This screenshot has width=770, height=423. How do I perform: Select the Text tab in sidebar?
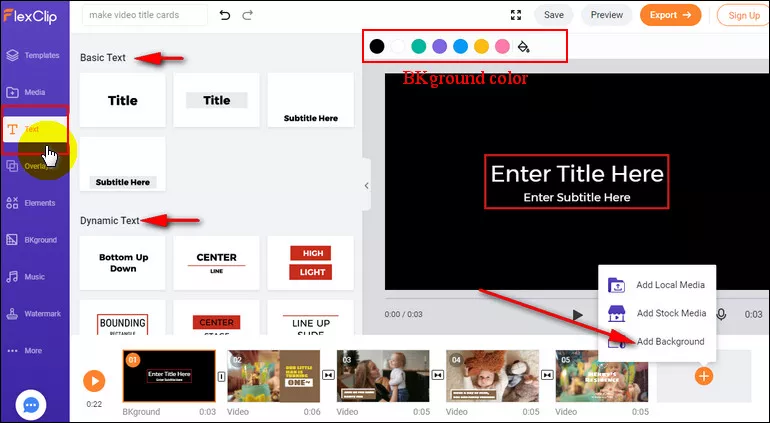tap(34, 129)
